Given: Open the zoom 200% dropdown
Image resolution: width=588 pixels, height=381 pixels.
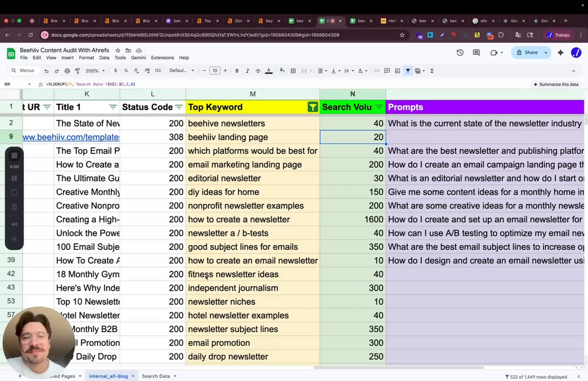Looking at the screenshot, I should (x=95, y=71).
